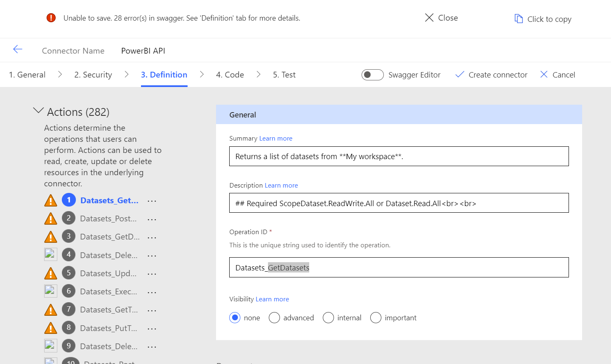Select the advanced visibility option
The width and height of the screenshot is (611, 364).
tap(275, 317)
